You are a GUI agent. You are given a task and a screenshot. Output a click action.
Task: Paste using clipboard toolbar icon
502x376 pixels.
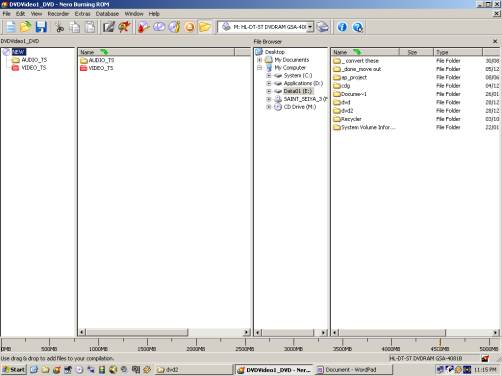tap(90, 27)
